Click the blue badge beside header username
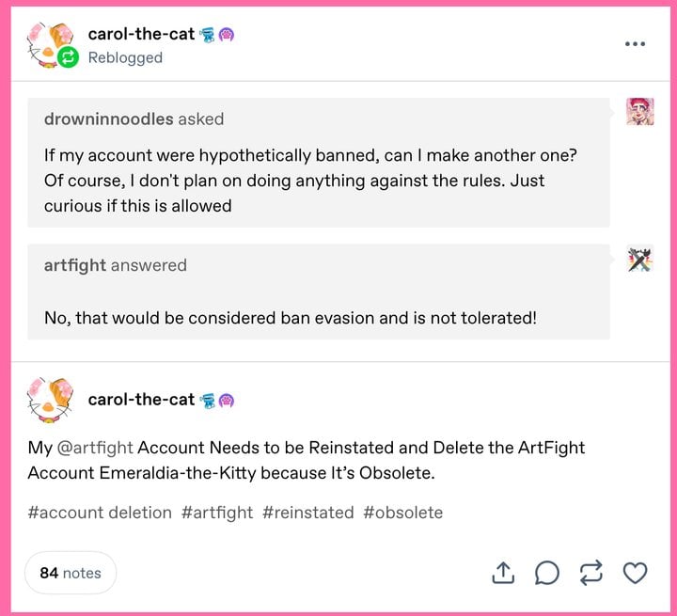Screen dimensions: 677x616 (208, 35)
